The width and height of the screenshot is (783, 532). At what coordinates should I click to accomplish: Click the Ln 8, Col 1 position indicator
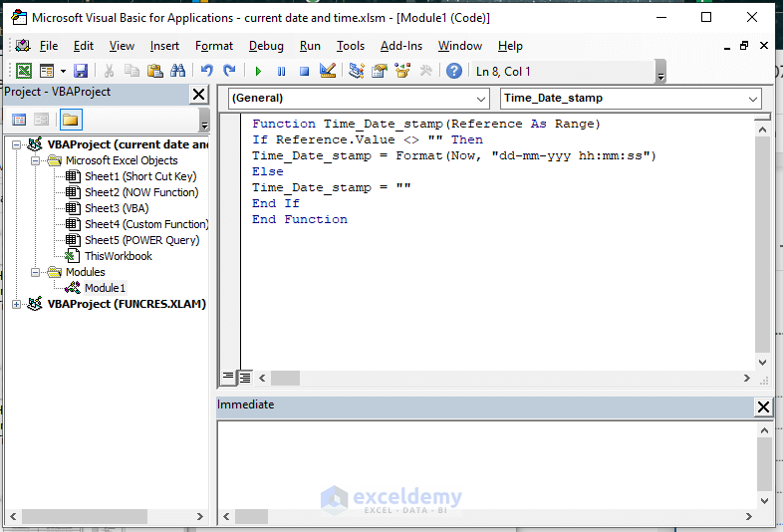[503, 72]
